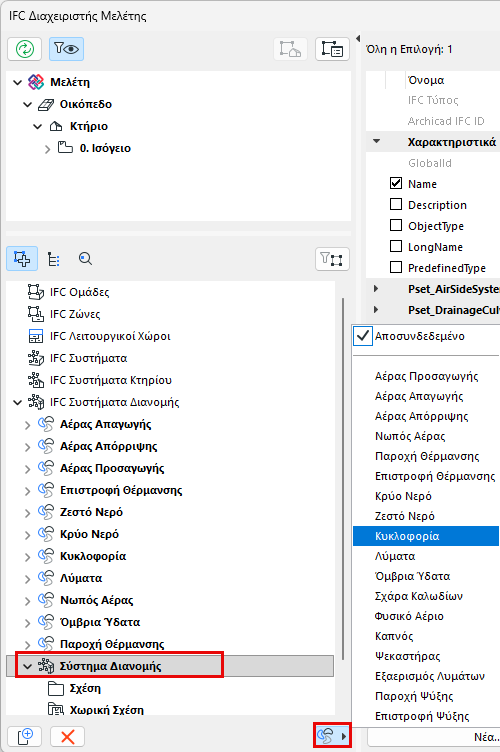Choose Κυκλοφορία in popup menu
This screenshot has width=500, height=752.
click(426, 536)
